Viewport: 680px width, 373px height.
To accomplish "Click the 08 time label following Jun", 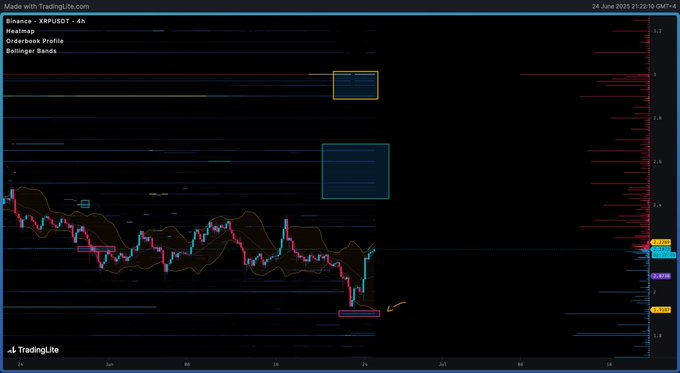I will 187,364.
